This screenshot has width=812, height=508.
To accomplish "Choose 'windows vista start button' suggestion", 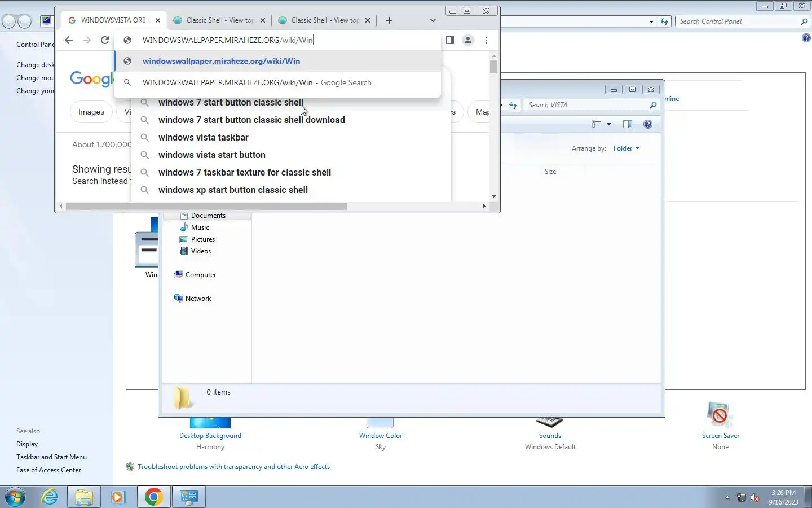I will (x=211, y=155).
